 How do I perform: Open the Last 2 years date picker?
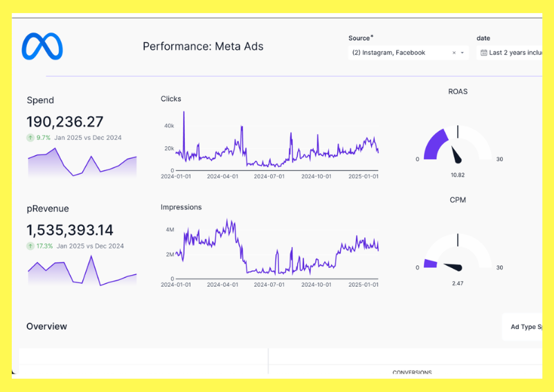(509, 53)
